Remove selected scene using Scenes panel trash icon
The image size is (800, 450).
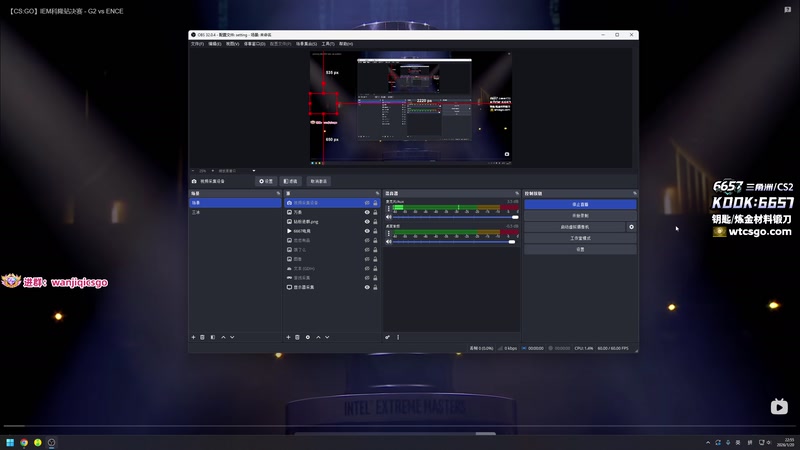pyautogui.click(x=203, y=337)
